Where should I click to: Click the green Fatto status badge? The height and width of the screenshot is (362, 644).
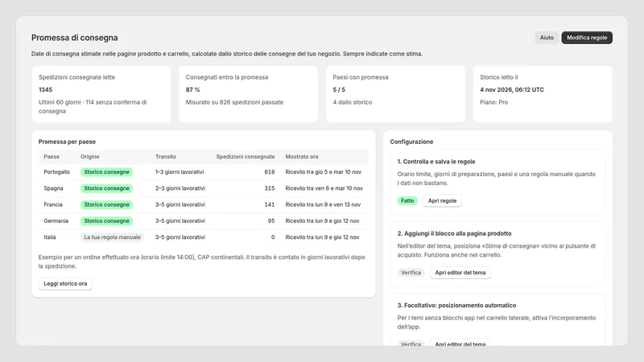click(x=407, y=200)
